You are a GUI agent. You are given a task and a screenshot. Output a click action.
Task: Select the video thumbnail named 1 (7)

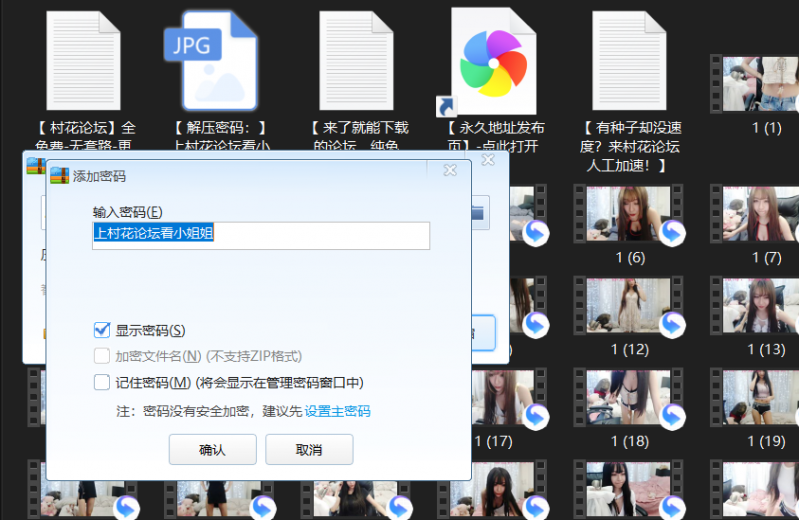point(765,214)
